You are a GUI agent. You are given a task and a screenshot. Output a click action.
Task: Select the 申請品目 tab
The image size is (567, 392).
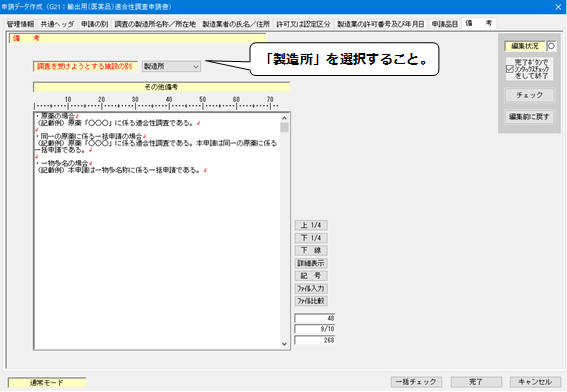(445, 24)
